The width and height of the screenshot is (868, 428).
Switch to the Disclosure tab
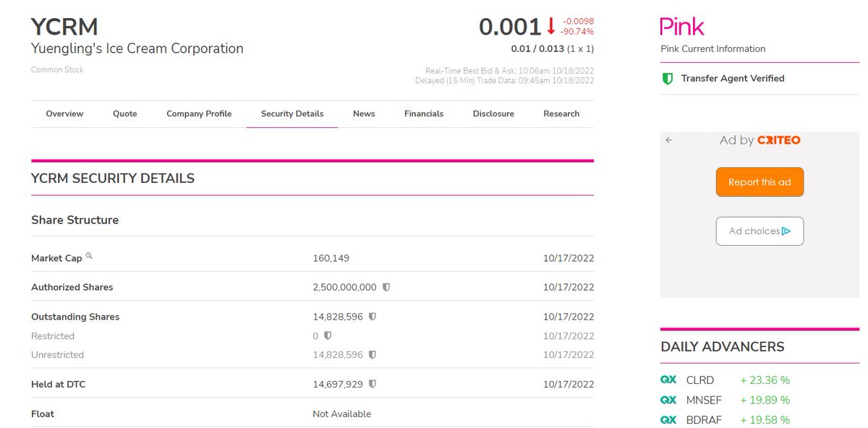click(x=493, y=114)
